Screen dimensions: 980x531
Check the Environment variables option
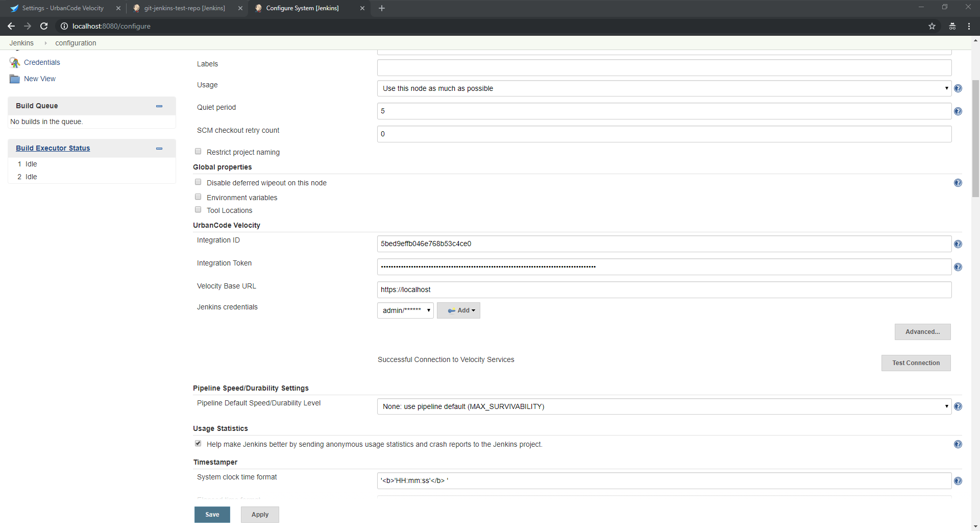[198, 197]
